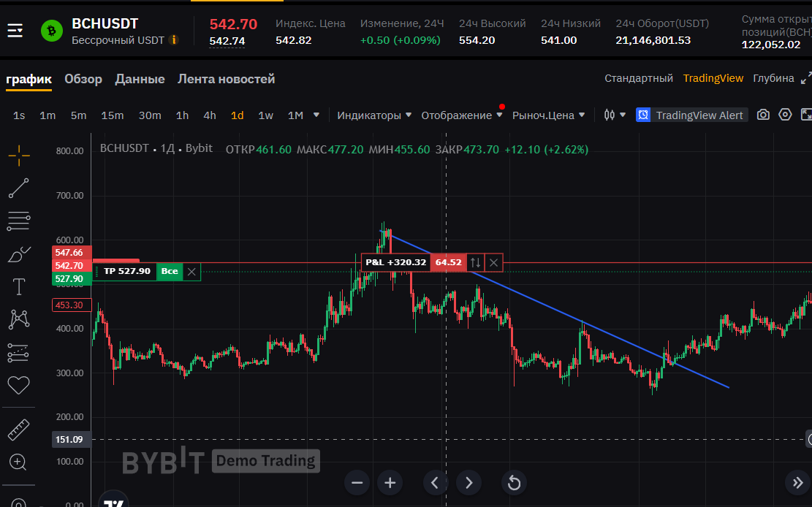
Task: Click the heart favorites icon
Action: (x=19, y=385)
